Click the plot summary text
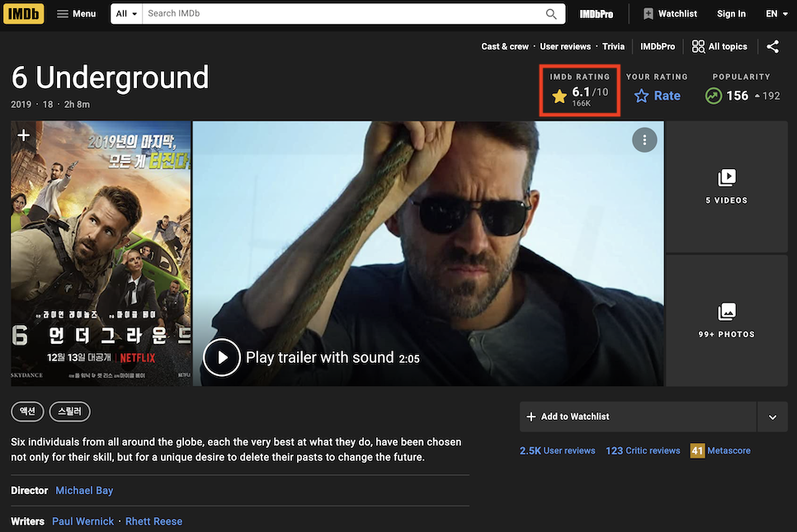Screen dimensions: 797x532 coord(236,450)
